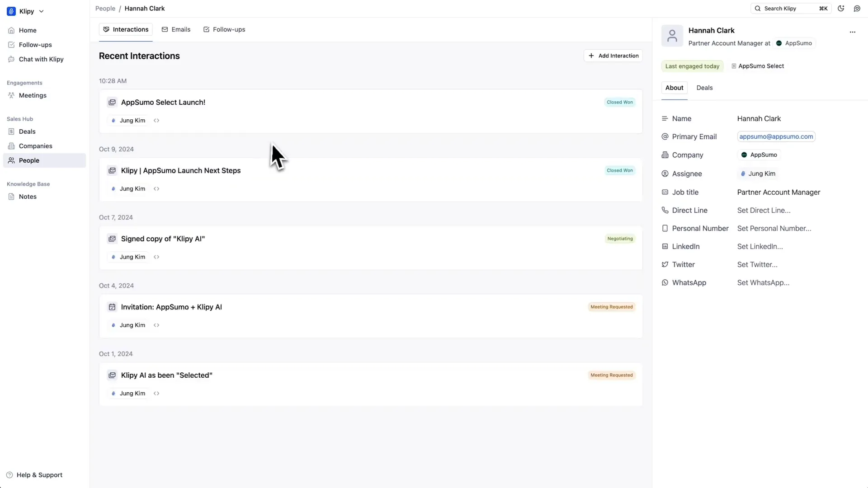This screenshot has height=488, width=868.
Task: Click the Search Klipy field
Action: pos(791,9)
